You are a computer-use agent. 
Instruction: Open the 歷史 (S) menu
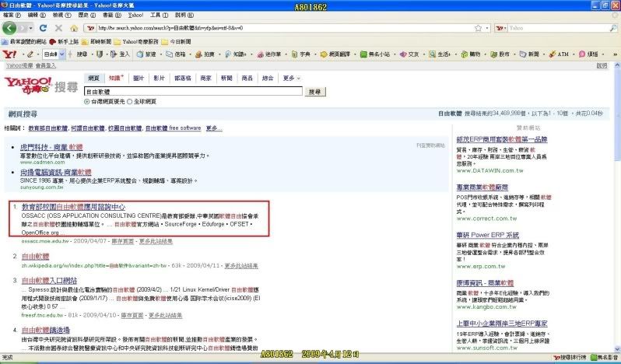pos(86,15)
